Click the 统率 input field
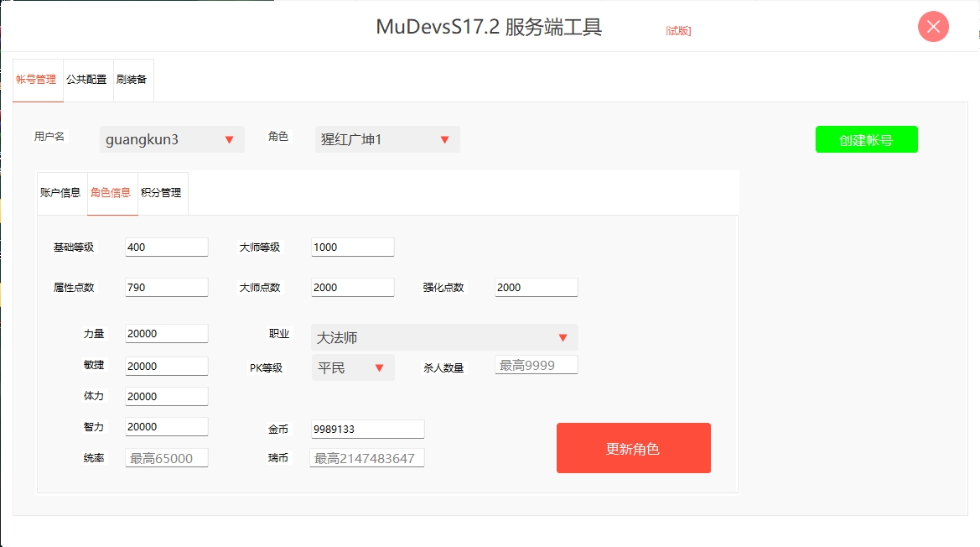Image resolution: width=980 pixels, height=547 pixels. point(166,458)
